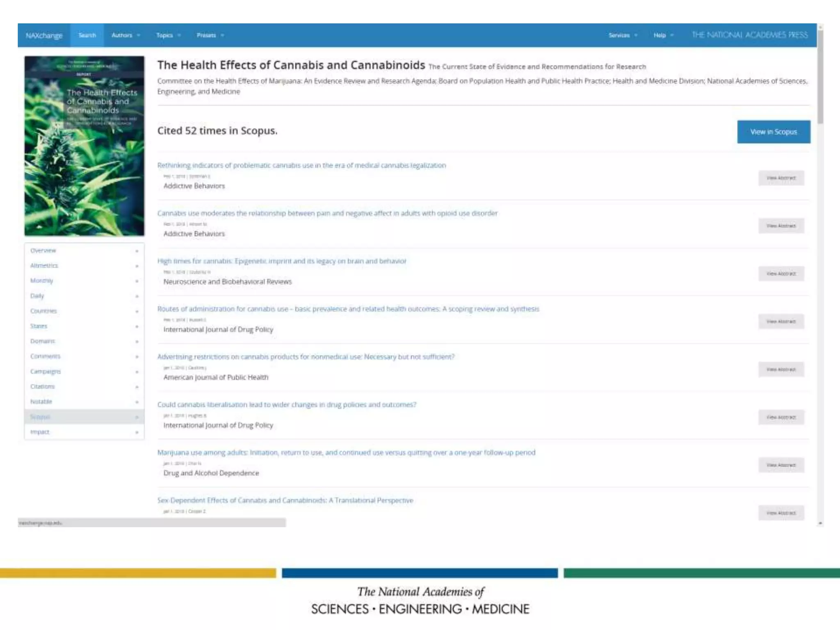Click the page vertical scrollbar thumb

820,76
